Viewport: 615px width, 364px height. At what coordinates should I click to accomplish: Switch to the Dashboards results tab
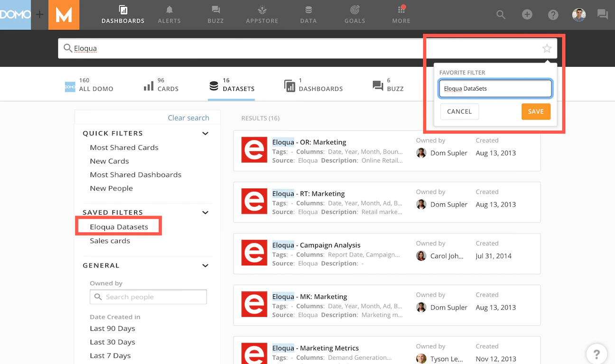313,85
